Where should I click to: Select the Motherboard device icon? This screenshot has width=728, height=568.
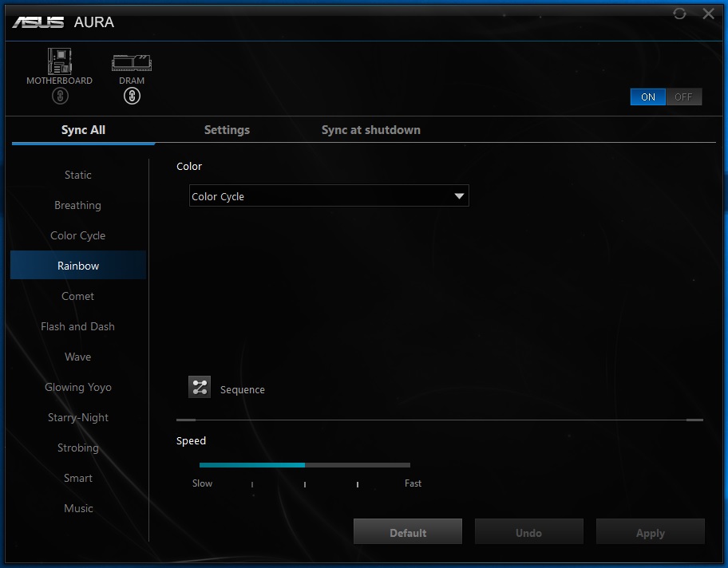(x=59, y=61)
